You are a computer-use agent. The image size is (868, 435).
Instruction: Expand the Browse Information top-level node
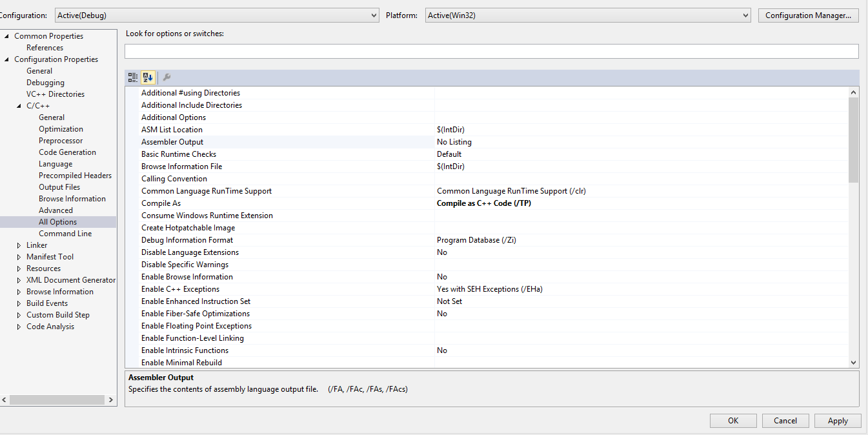point(19,292)
